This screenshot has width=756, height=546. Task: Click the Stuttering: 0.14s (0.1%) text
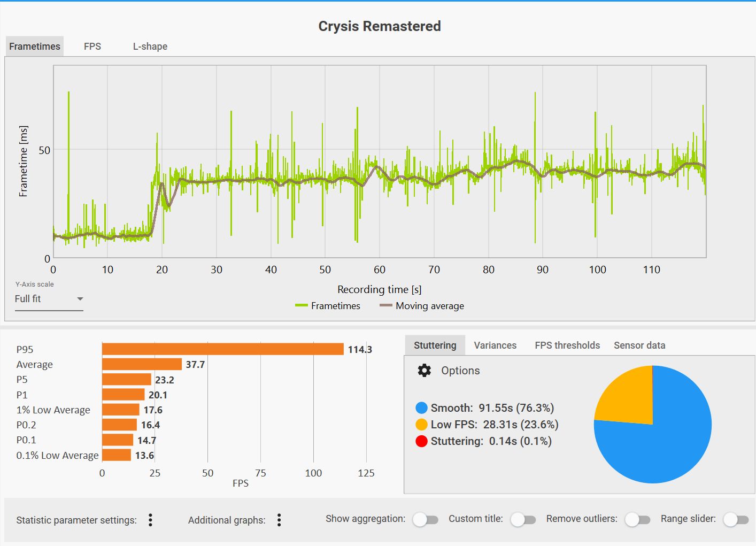pyautogui.click(x=491, y=441)
